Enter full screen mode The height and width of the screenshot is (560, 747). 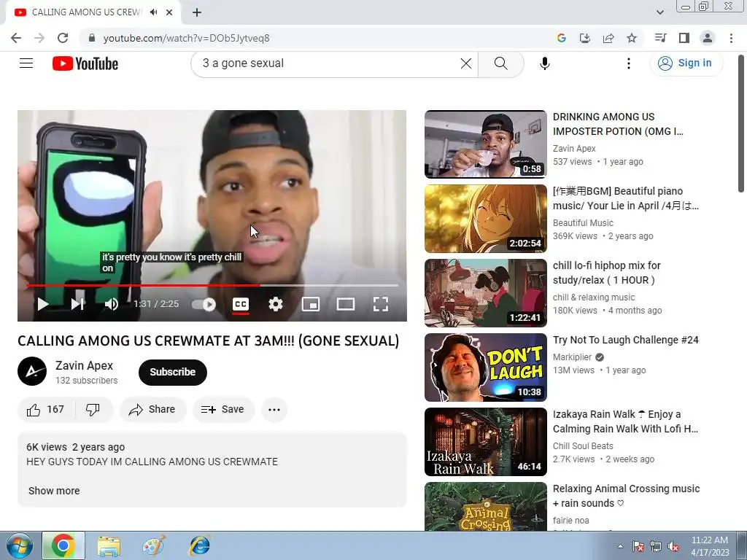coord(381,304)
